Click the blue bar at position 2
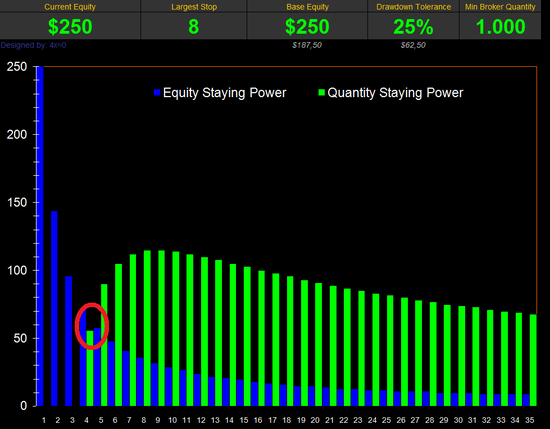Viewport: 550px width, 429px height. point(54,309)
